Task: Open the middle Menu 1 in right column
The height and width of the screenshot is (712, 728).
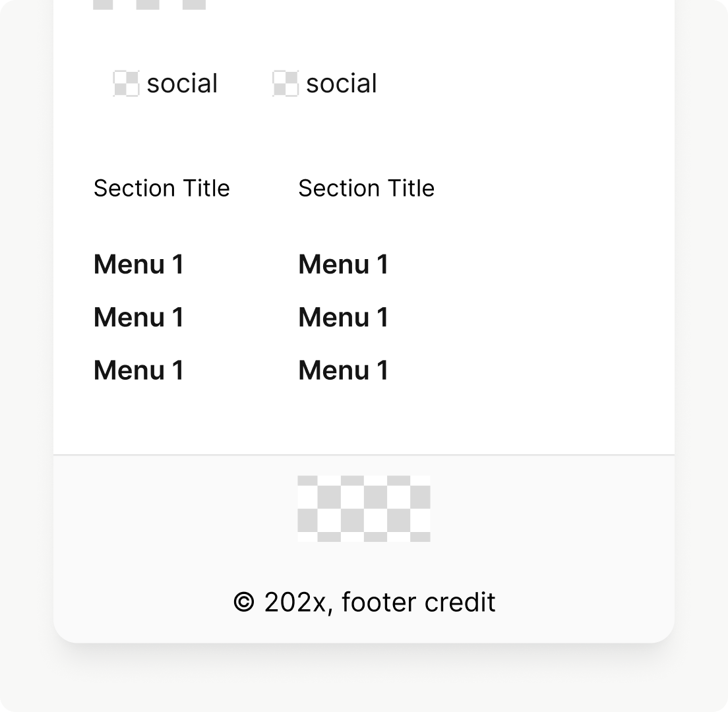Action: tap(343, 317)
